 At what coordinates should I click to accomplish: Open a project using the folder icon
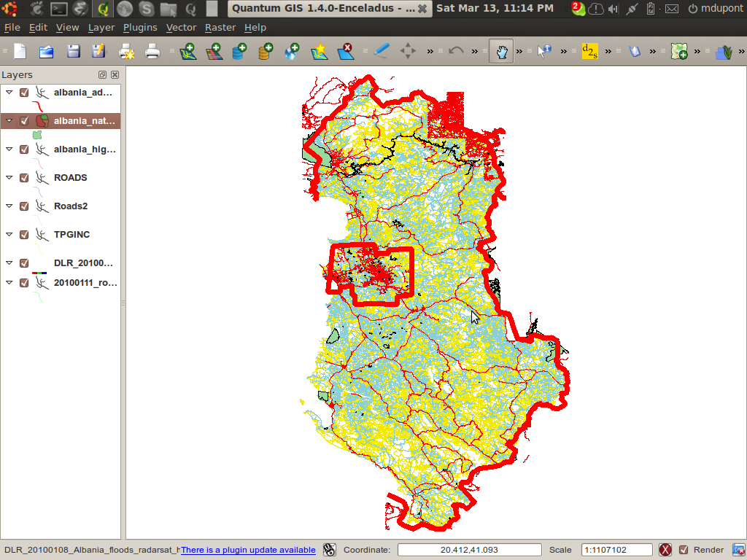coord(46,51)
